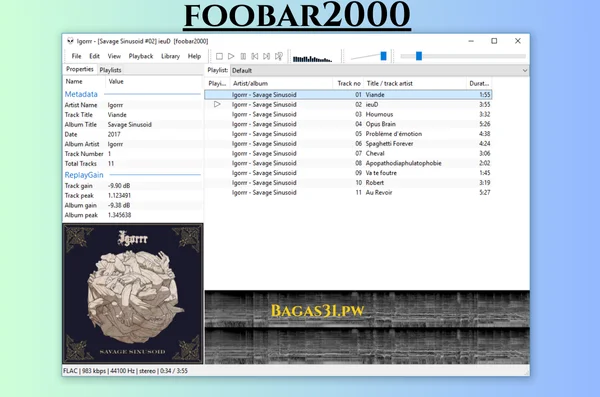Click the Track peak 1.123491 row

coord(133,196)
